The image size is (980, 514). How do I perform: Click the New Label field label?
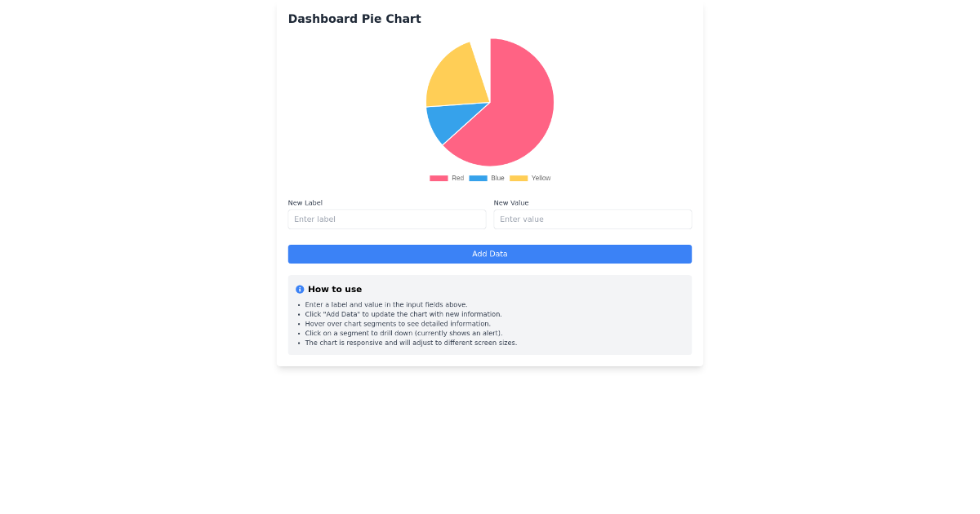point(305,202)
